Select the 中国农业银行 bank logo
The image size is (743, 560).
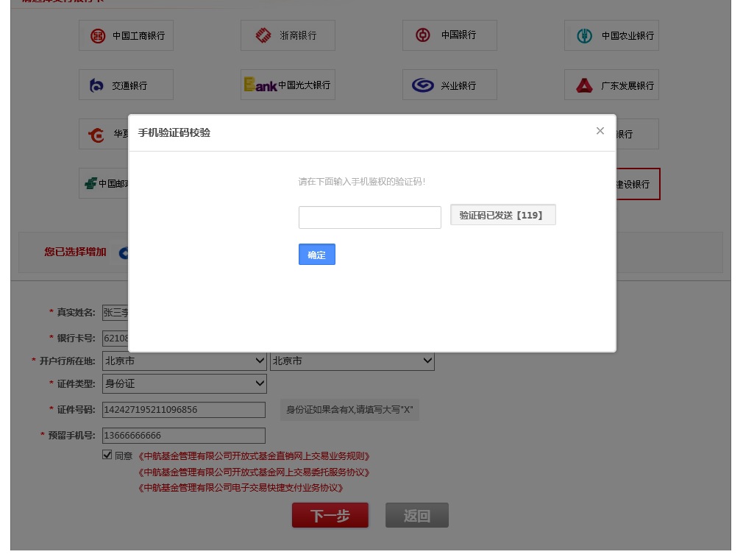[611, 35]
